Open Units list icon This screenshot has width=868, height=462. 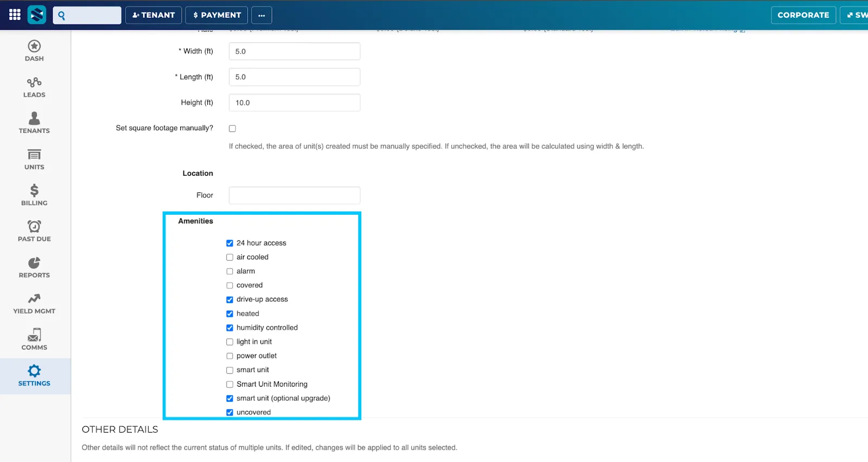tap(34, 155)
